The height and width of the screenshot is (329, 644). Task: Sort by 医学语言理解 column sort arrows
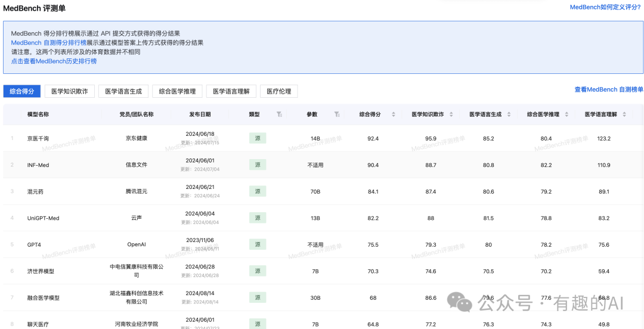tap(624, 114)
